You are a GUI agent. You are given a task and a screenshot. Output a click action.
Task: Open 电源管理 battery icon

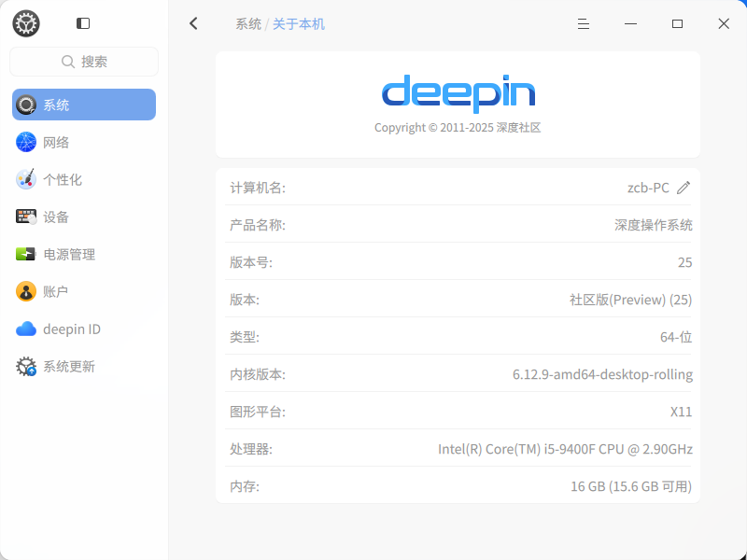(x=26, y=254)
